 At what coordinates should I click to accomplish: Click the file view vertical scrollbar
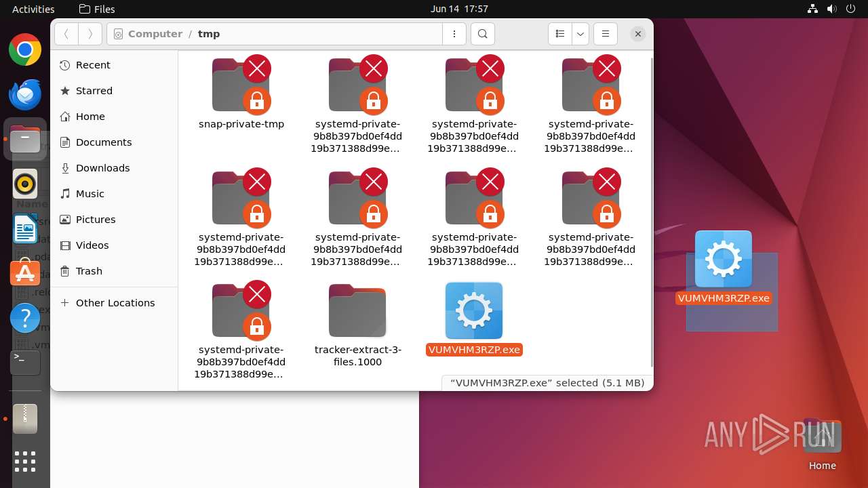coord(652,211)
